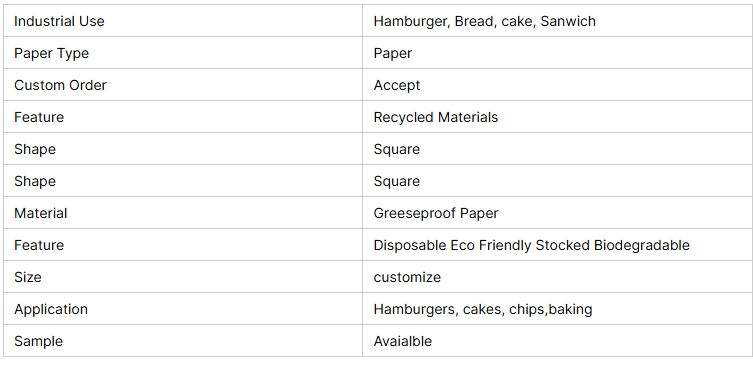This screenshot has width=753, height=372.
Task: Click the Greeseproof Paper value
Action: coord(436,213)
